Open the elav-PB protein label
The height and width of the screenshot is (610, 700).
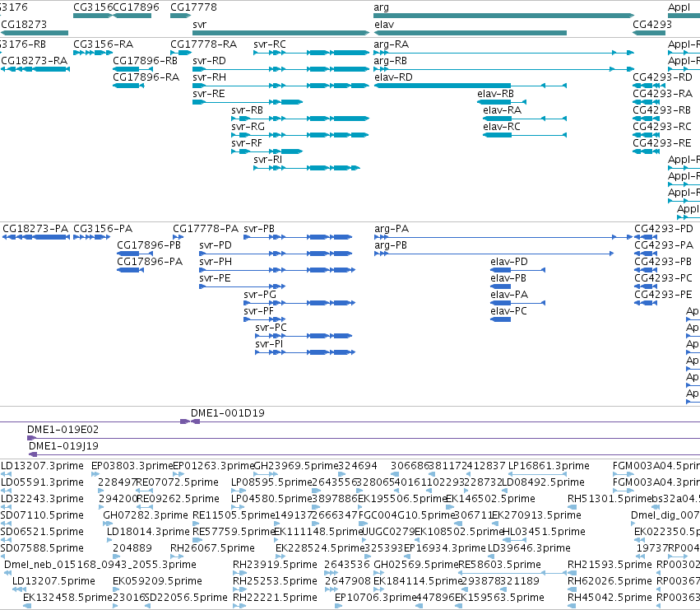coord(508,278)
